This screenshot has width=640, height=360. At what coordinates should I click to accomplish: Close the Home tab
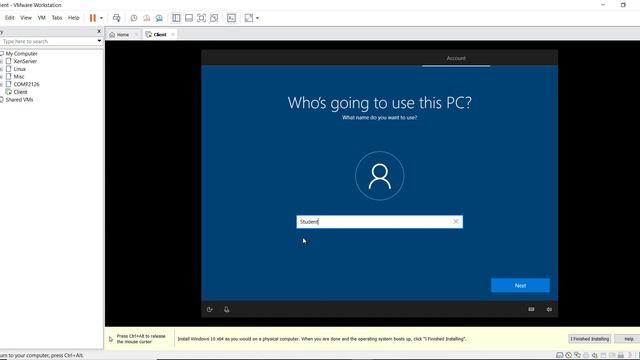tap(136, 35)
